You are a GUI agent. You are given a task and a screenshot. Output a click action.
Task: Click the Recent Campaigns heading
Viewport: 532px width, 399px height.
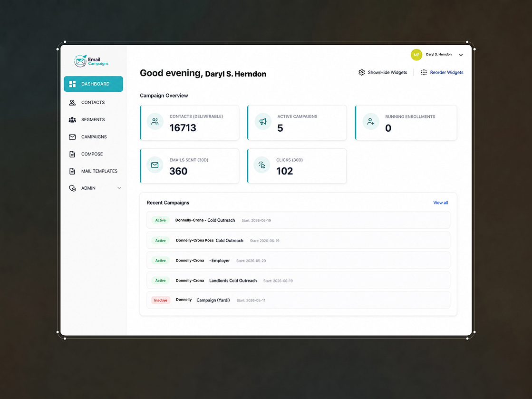click(168, 203)
